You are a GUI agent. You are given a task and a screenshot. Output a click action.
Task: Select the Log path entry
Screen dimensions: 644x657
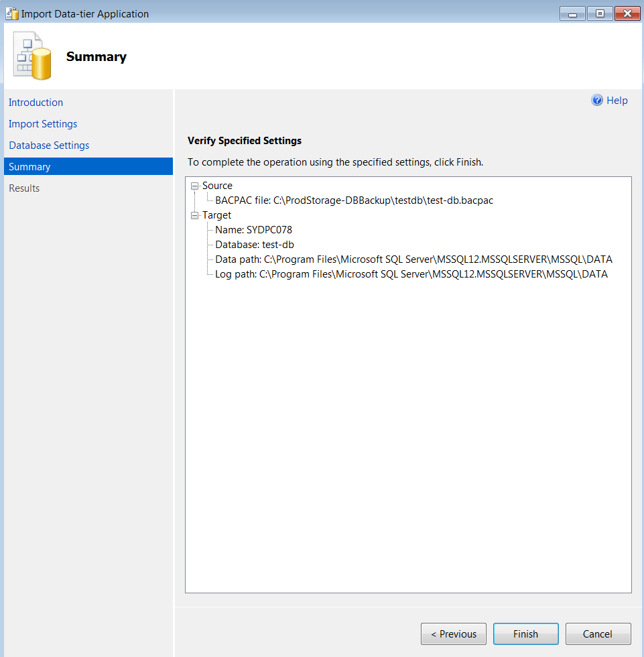411,274
